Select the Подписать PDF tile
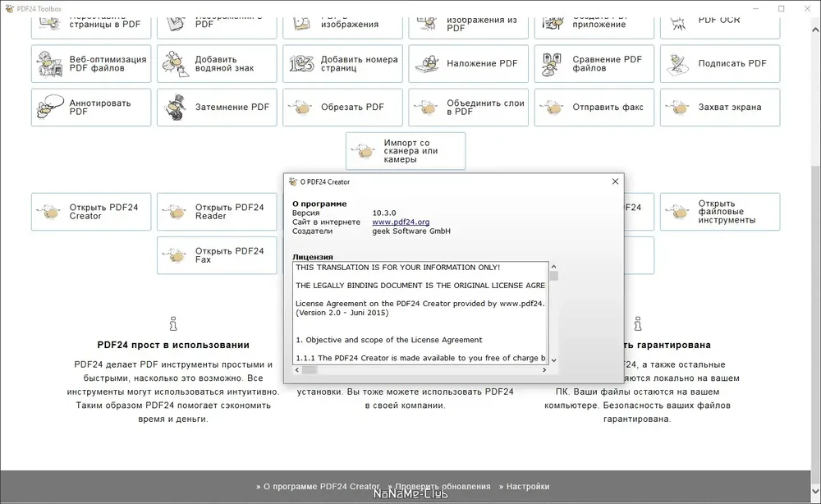This screenshot has height=504, width=821. click(x=719, y=64)
